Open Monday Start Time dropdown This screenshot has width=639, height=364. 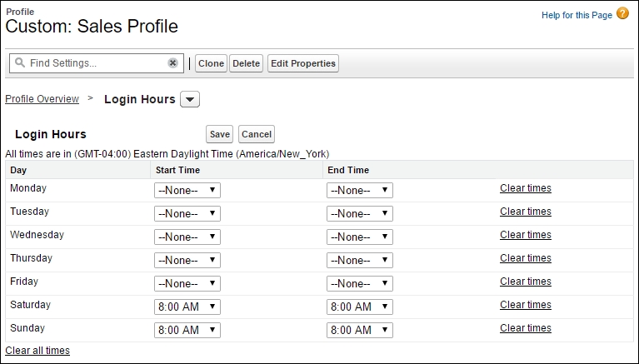[187, 191]
